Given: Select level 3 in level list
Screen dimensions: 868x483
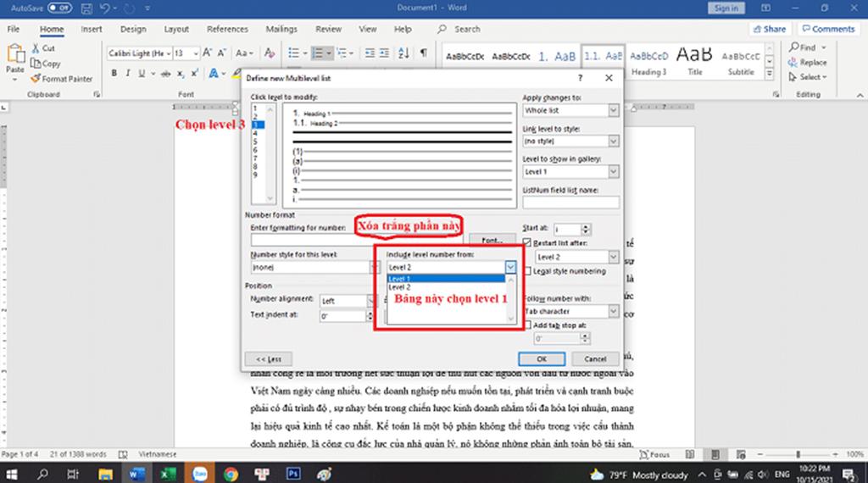Looking at the screenshot, I should [258, 125].
